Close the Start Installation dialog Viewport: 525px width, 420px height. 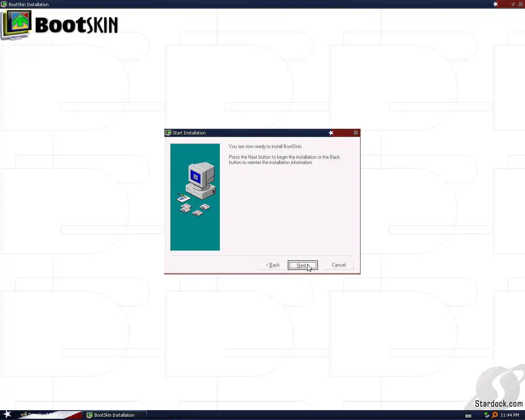356,133
